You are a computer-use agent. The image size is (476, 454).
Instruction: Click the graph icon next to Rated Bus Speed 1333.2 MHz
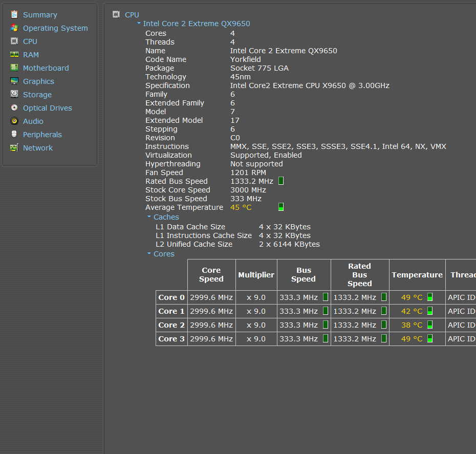point(281,181)
